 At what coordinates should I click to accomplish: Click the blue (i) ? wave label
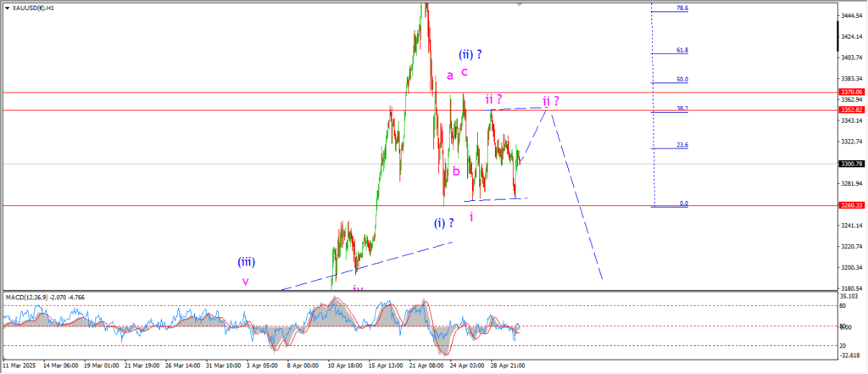(444, 223)
